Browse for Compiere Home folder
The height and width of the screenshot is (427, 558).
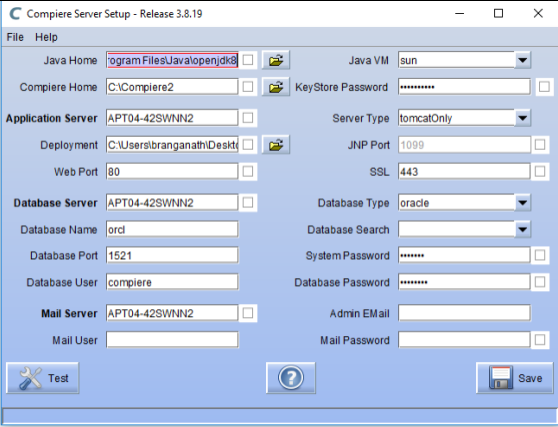[x=276, y=87]
